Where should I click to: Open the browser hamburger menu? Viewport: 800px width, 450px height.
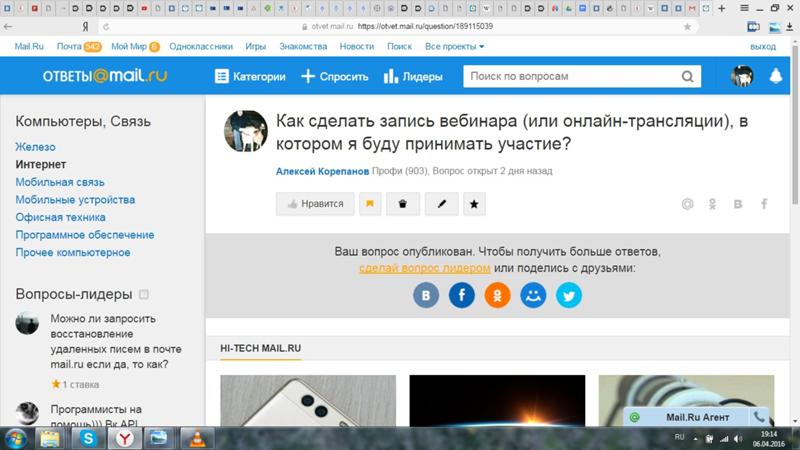[744, 8]
